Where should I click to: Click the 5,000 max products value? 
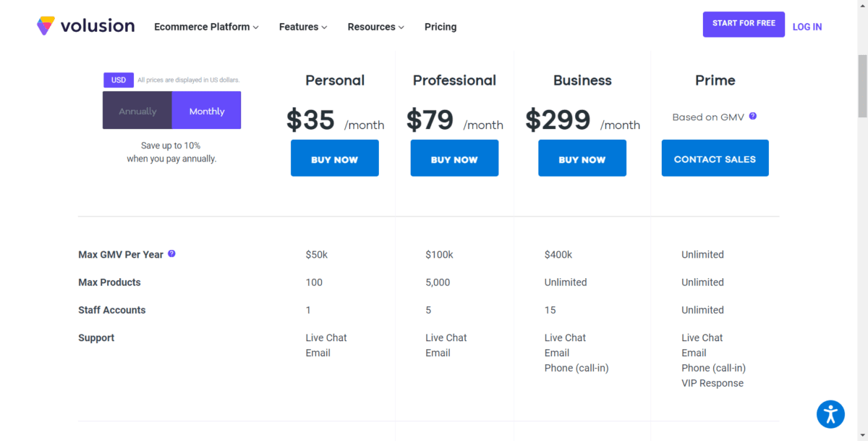pyautogui.click(x=438, y=282)
